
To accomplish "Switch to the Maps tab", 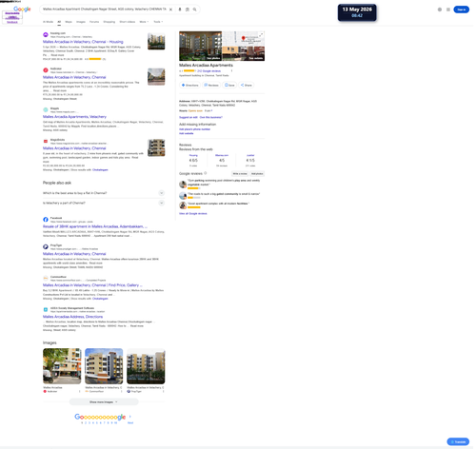I will tap(69, 22).
